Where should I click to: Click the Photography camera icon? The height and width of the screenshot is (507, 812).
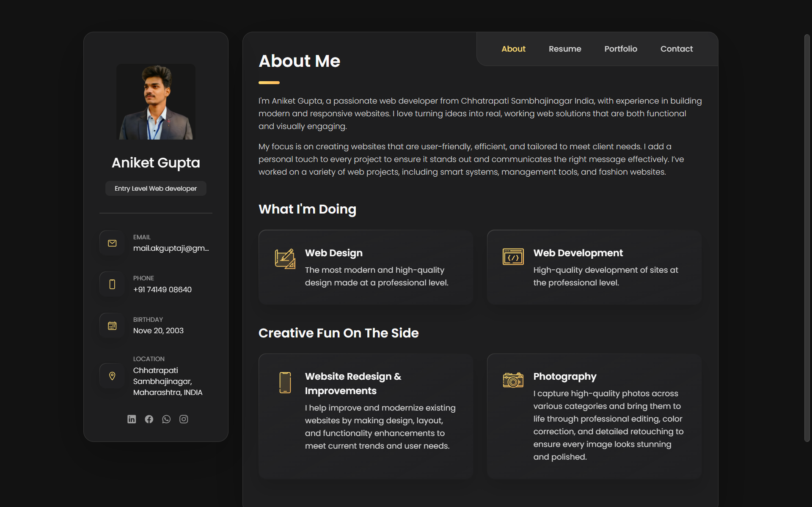point(513,380)
